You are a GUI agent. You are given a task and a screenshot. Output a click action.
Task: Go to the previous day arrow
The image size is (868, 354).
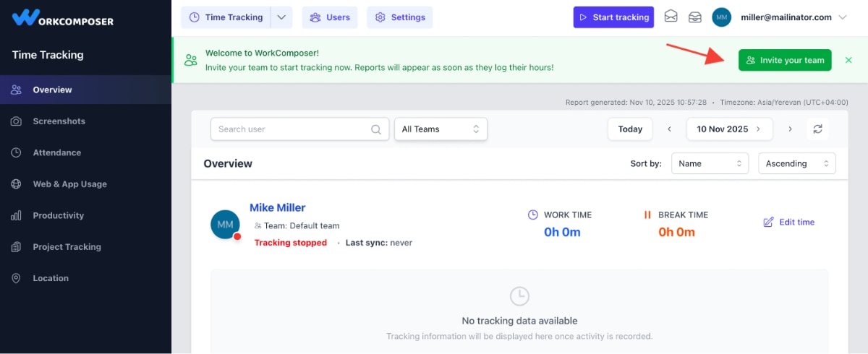[669, 129]
